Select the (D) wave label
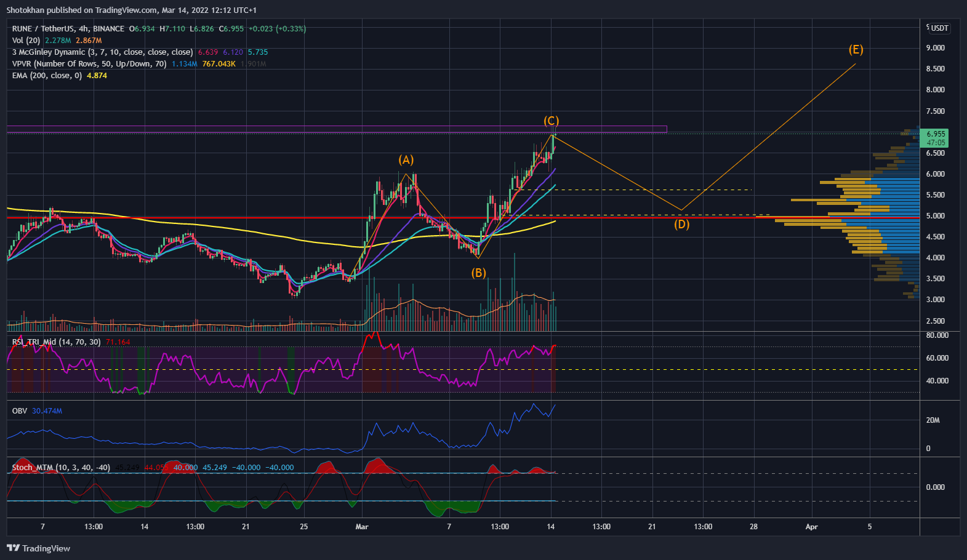Image resolution: width=967 pixels, height=560 pixels. click(x=681, y=224)
